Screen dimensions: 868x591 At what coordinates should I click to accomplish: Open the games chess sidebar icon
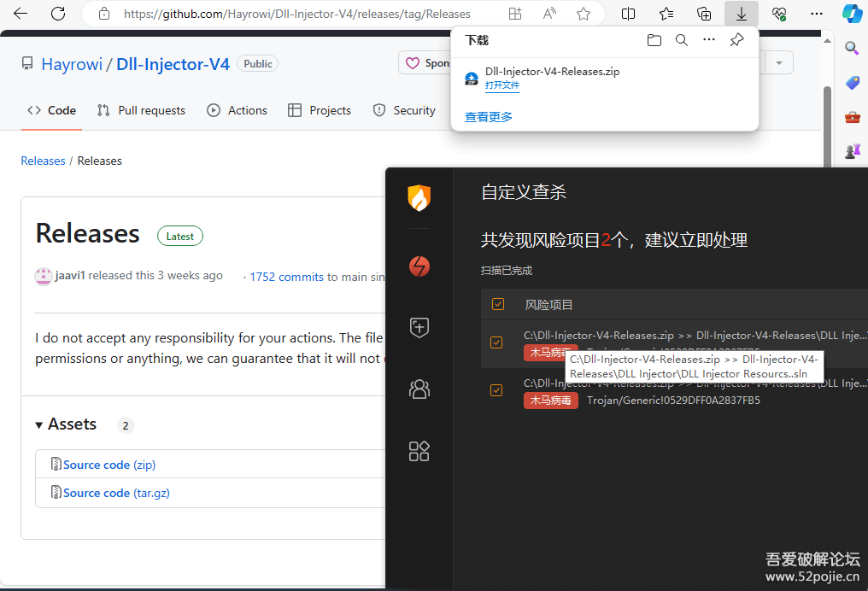(x=853, y=150)
